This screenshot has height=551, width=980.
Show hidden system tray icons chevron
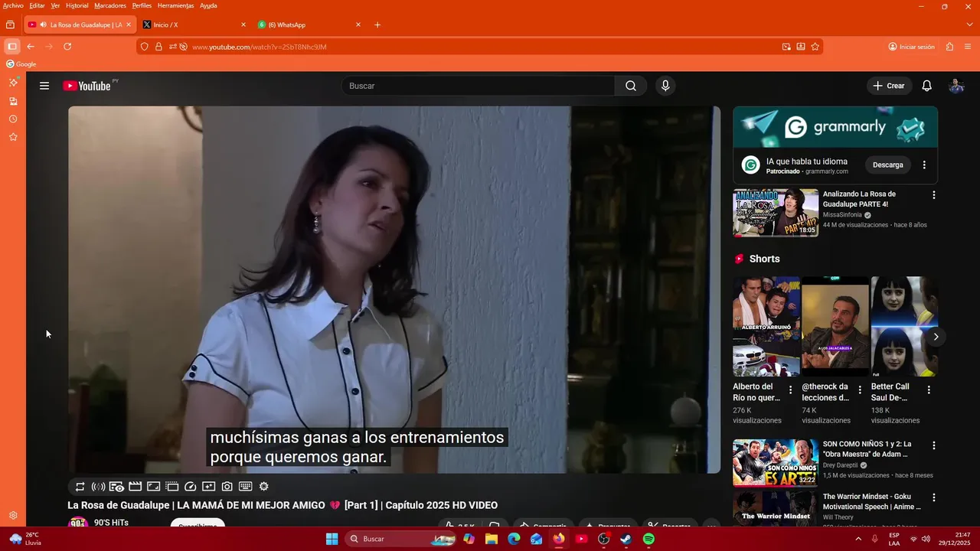860,539
